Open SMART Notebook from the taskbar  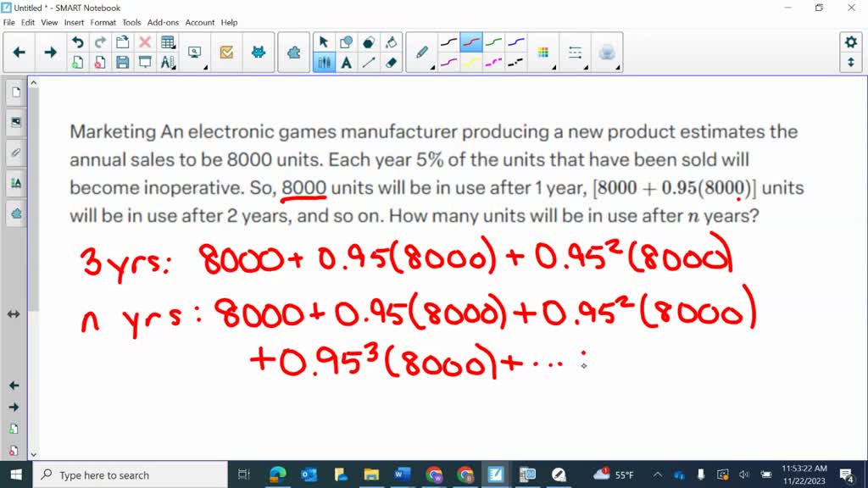tap(497, 474)
